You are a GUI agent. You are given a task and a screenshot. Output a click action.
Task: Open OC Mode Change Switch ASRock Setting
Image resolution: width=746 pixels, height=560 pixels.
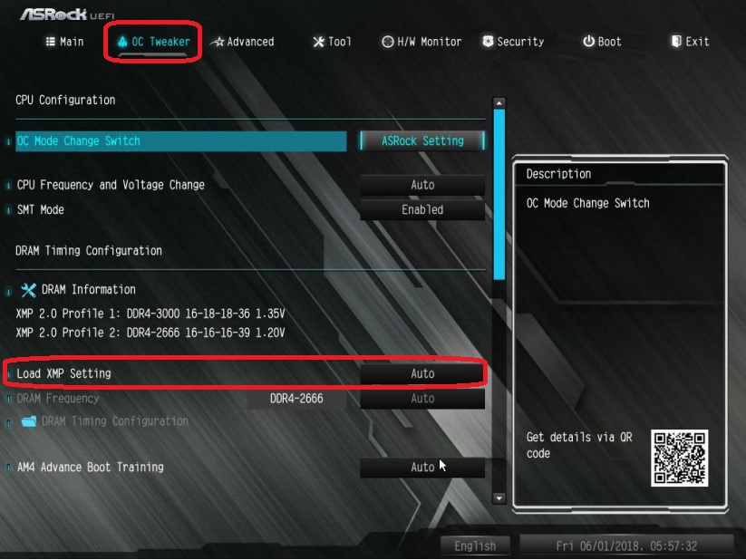[x=422, y=141]
